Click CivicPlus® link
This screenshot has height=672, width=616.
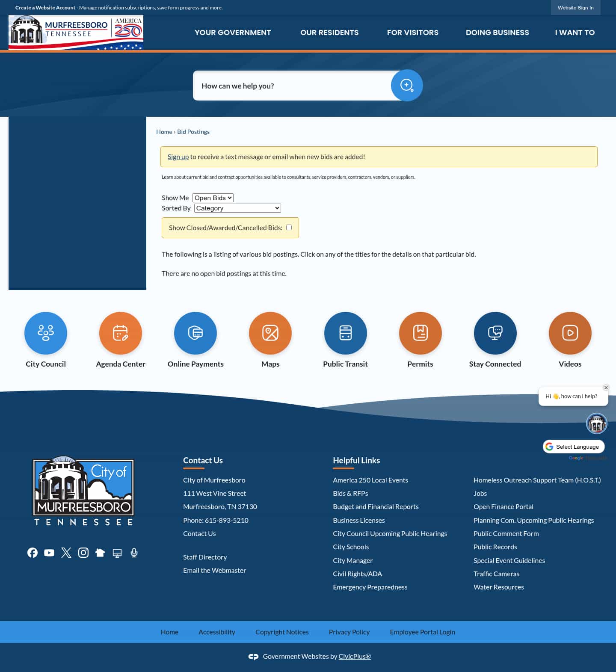(355, 656)
